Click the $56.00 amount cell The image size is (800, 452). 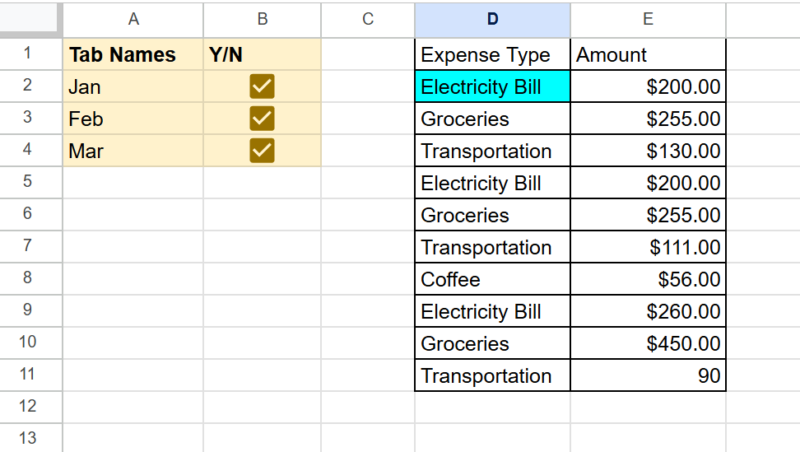pos(648,279)
